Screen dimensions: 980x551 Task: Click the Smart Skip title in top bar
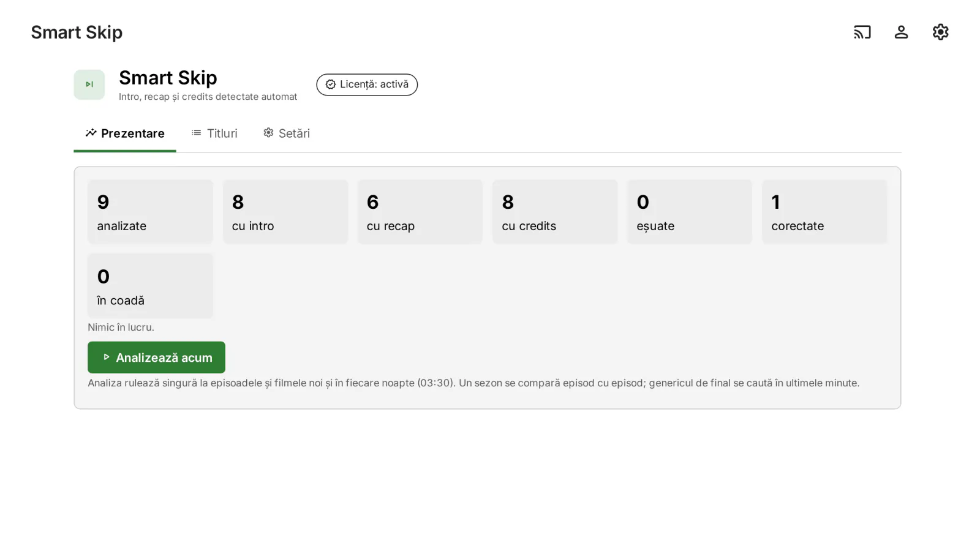pos(77,32)
